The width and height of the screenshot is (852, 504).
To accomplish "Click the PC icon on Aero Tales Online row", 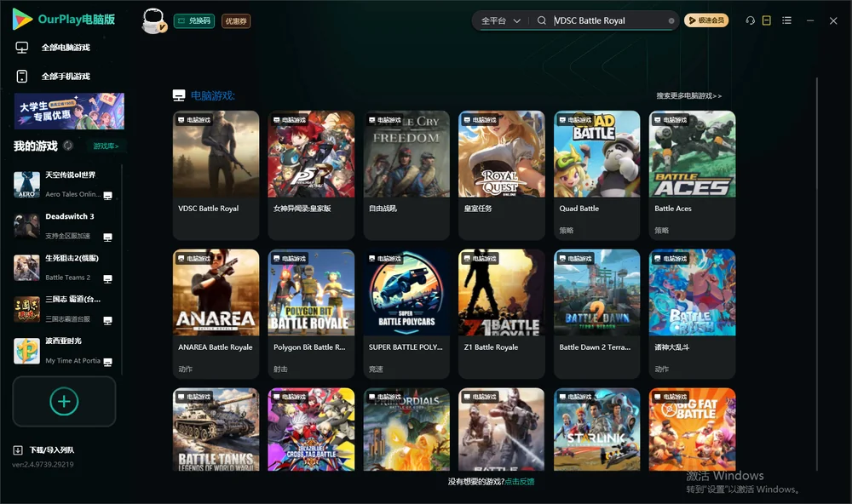I will click(107, 196).
